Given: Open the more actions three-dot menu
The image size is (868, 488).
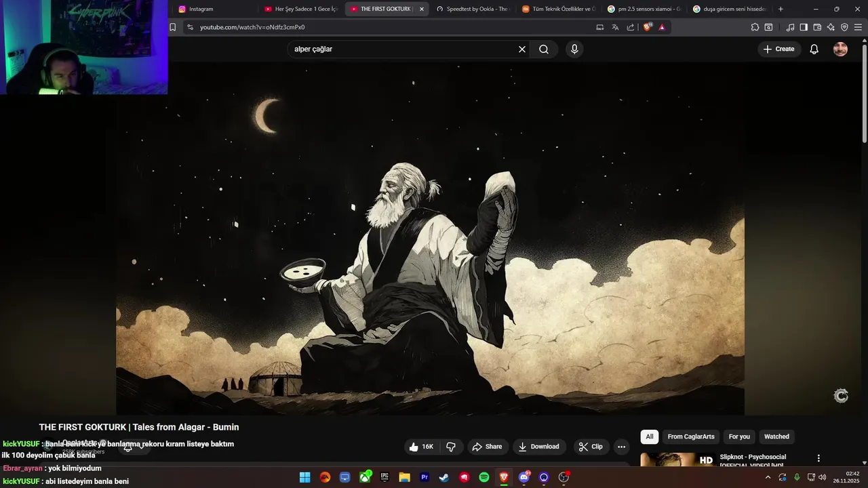Looking at the screenshot, I should [x=621, y=447].
